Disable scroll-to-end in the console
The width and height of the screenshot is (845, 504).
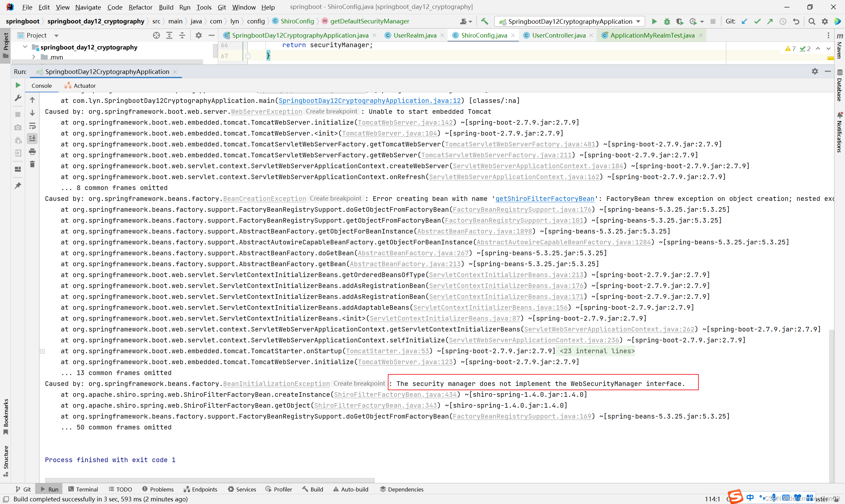click(x=32, y=138)
